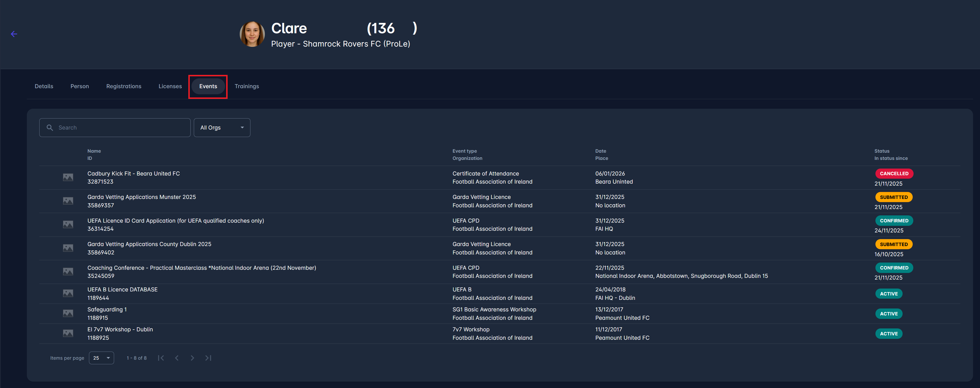Go to the Details tab
Screen dimensions: 980x388
(44, 86)
